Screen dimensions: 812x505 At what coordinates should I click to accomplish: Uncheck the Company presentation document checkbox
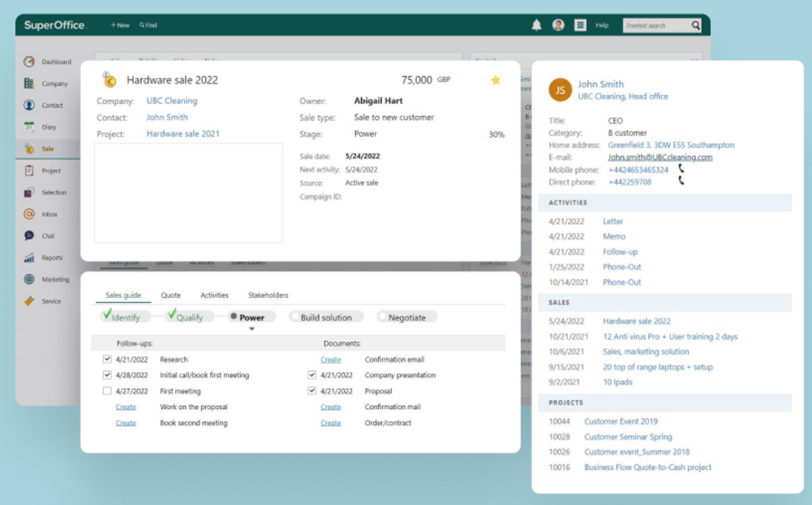click(311, 375)
